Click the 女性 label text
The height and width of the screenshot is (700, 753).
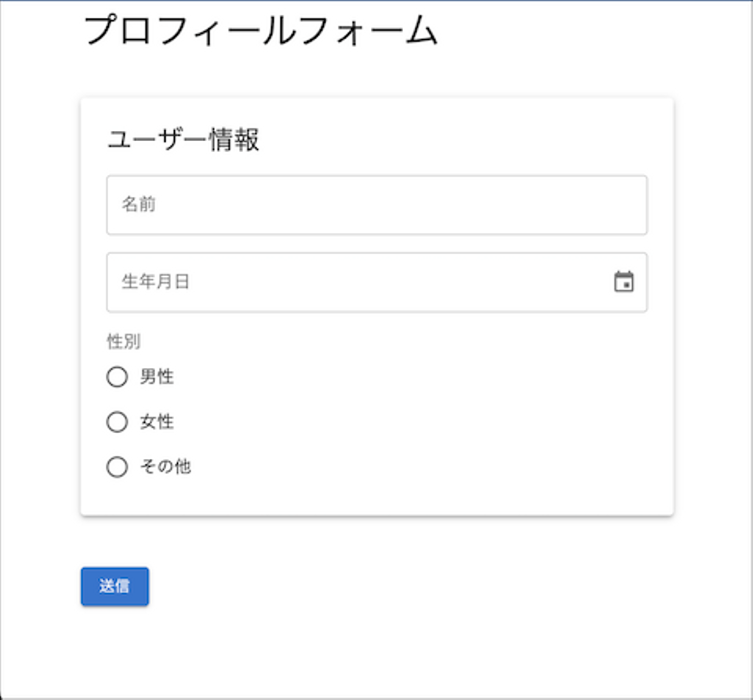tap(157, 422)
